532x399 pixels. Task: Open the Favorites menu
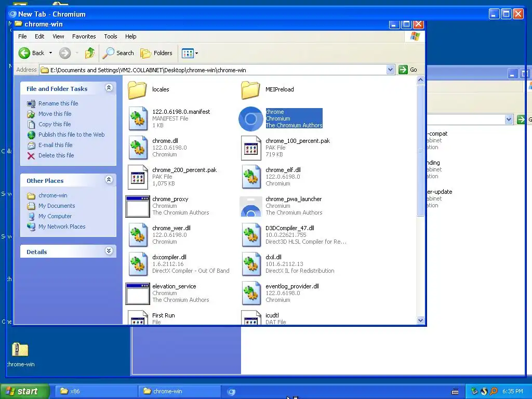pos(84,36)
